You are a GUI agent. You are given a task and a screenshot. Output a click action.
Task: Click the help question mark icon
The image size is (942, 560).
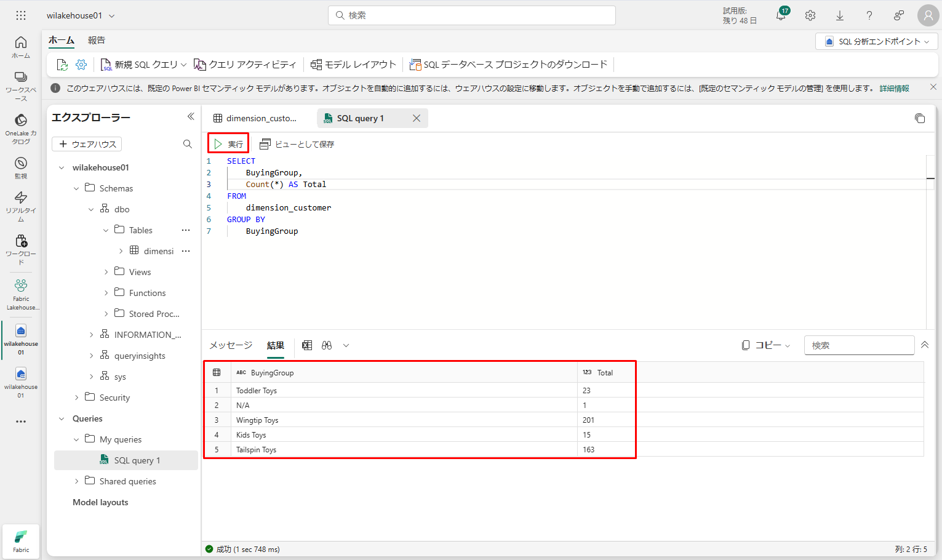click(x=869, y=16)
